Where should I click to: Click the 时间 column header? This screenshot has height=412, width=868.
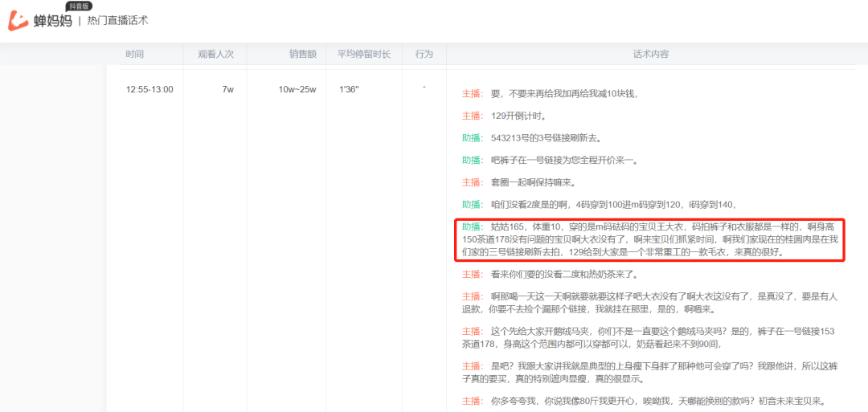pos(134,55)
